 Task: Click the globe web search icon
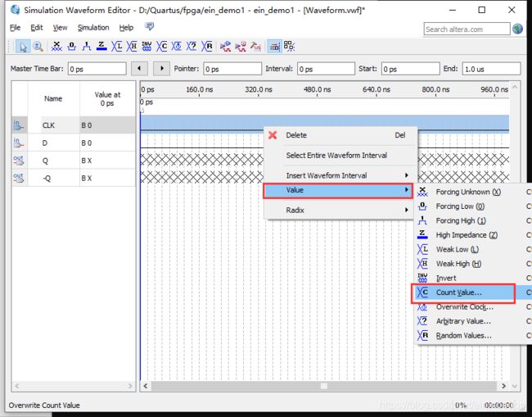pyautogui.click(x=518, y=29)
